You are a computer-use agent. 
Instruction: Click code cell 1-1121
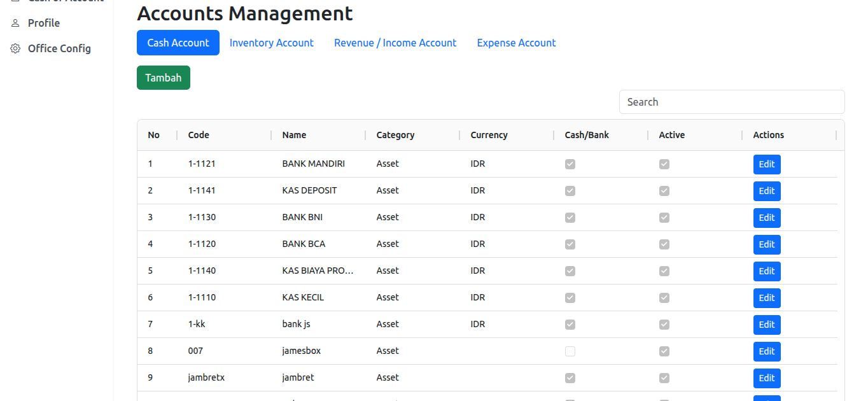tap(202, 164)
